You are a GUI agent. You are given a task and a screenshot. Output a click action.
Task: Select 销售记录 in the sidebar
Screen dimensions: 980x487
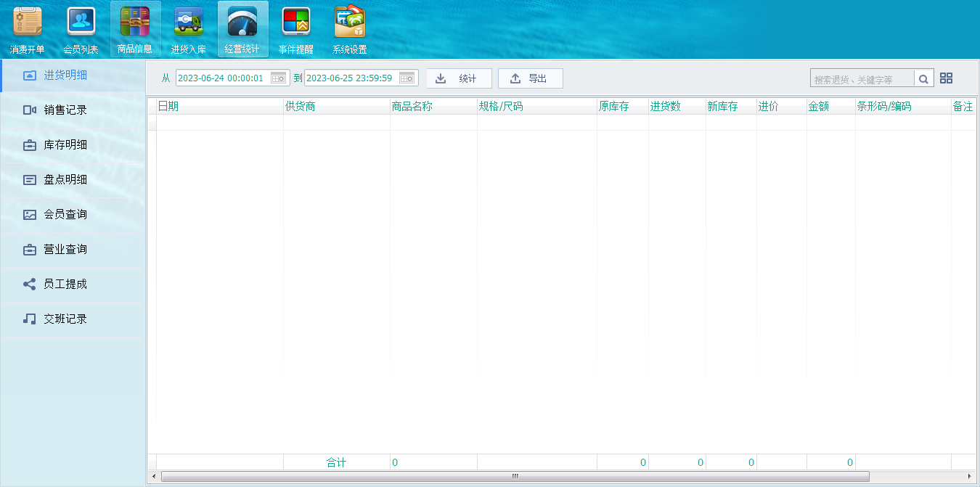pos(65,110)
